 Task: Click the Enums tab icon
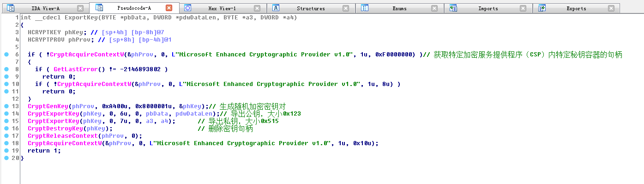365,8
